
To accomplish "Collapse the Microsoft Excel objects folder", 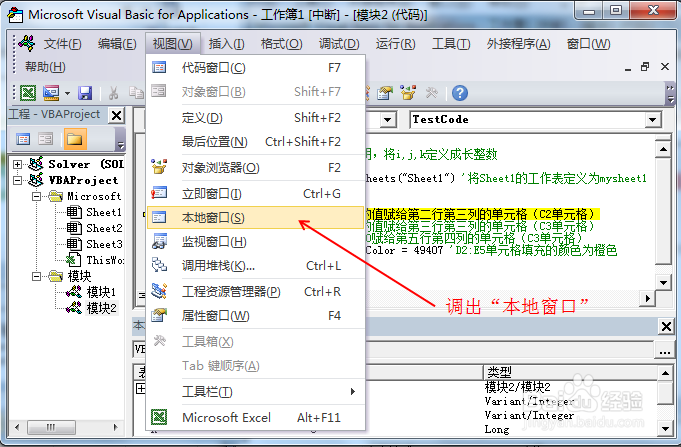I will point(36,196).
